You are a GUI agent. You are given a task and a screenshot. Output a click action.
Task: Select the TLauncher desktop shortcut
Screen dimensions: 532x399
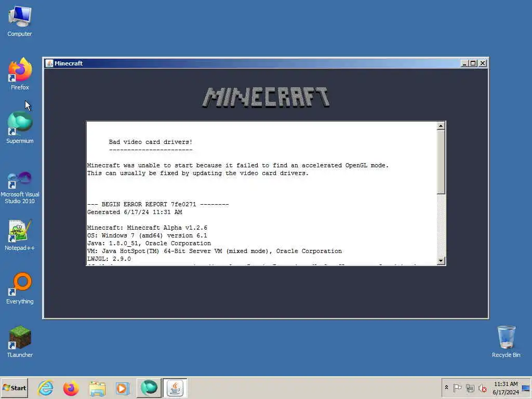[20, 342]
